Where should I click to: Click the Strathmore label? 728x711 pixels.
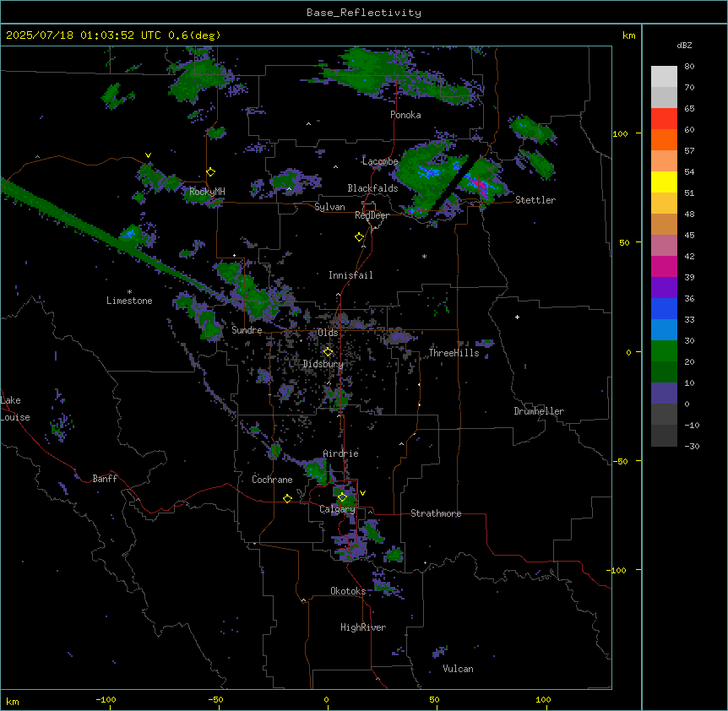tap(436, 513)
